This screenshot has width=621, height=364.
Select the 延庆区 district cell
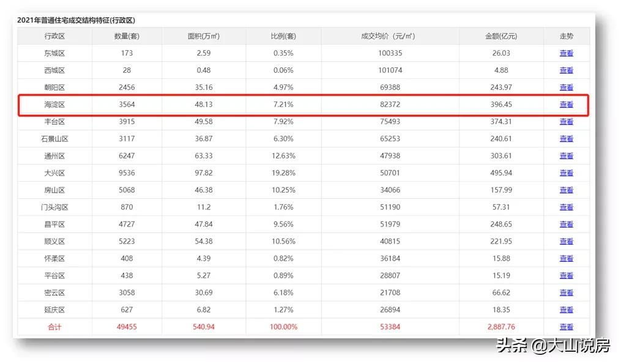pos(54,310)
